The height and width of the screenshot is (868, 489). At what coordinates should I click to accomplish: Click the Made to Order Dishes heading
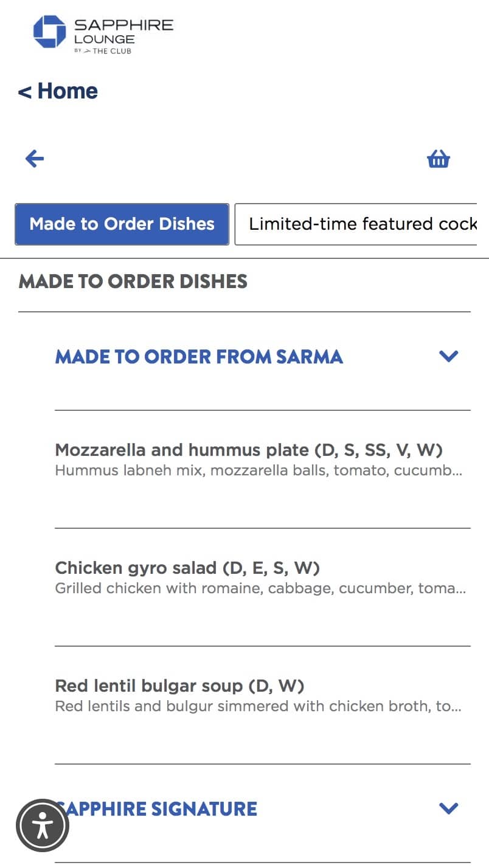(133, 281)
